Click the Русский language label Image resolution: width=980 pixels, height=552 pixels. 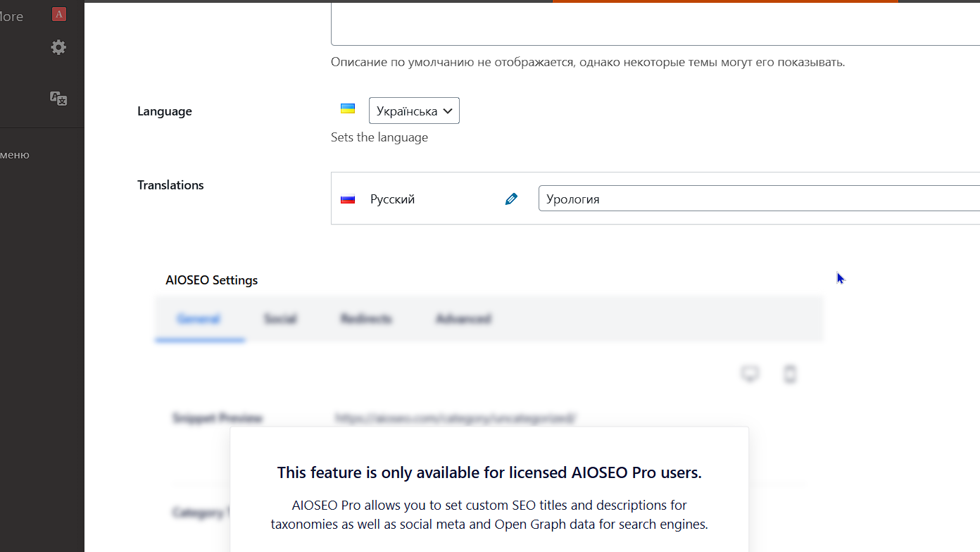coord(392,199)
